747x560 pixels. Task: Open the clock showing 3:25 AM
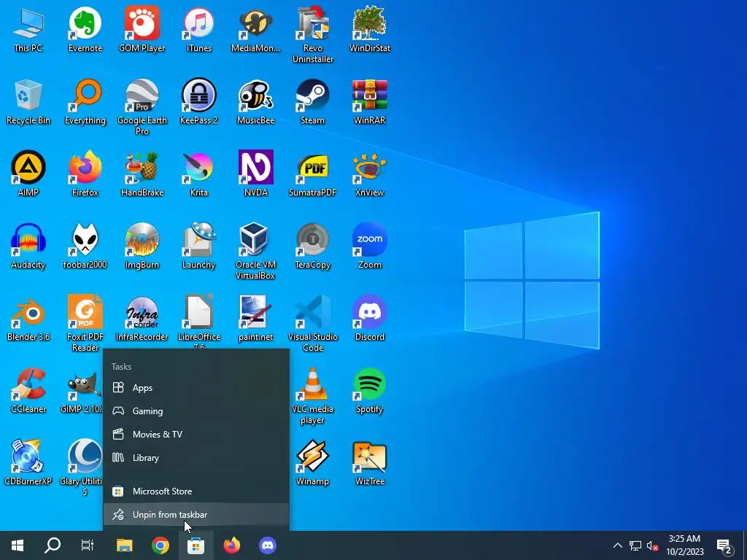pos(684,545)
